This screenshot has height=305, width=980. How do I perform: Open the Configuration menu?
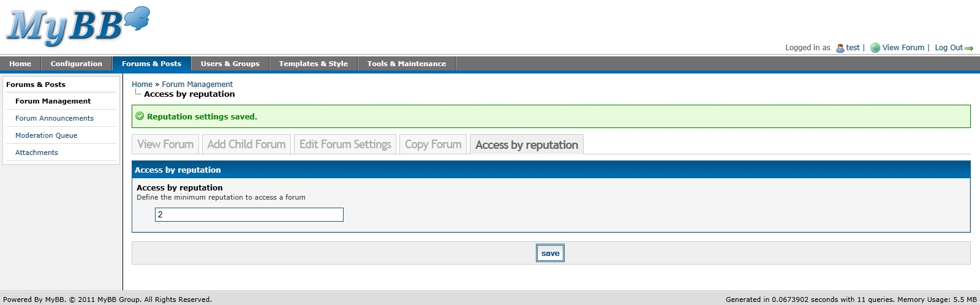coord(76,64)
